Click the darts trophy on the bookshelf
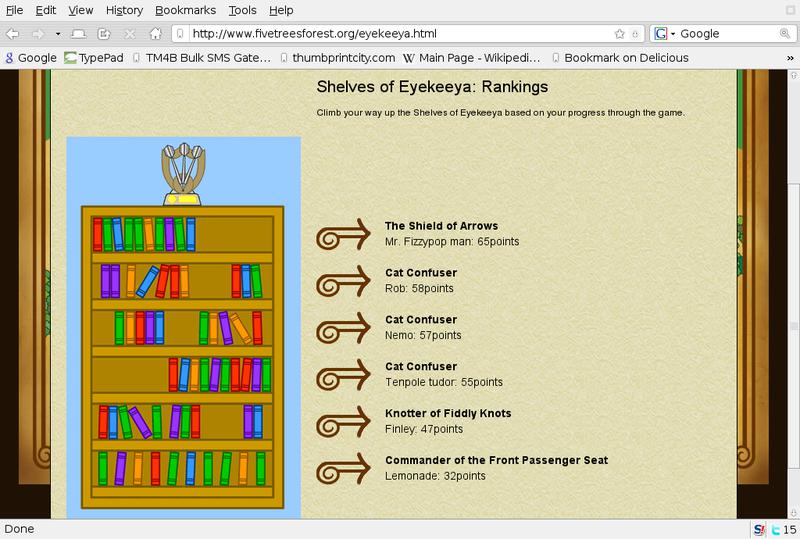This screenshot has height=539, width=800. [183, 174]
